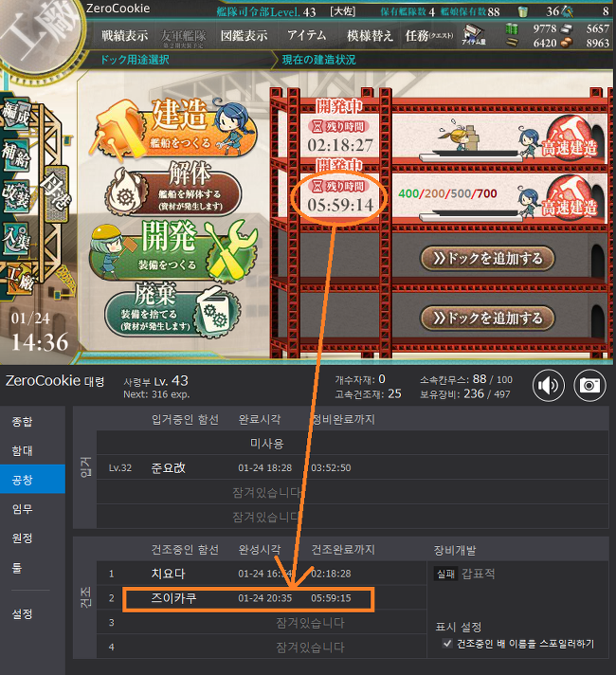Select the 공창 factory tab
This screenshot has height=675, width=616.
pyautogui.click(x=33, y=479)
